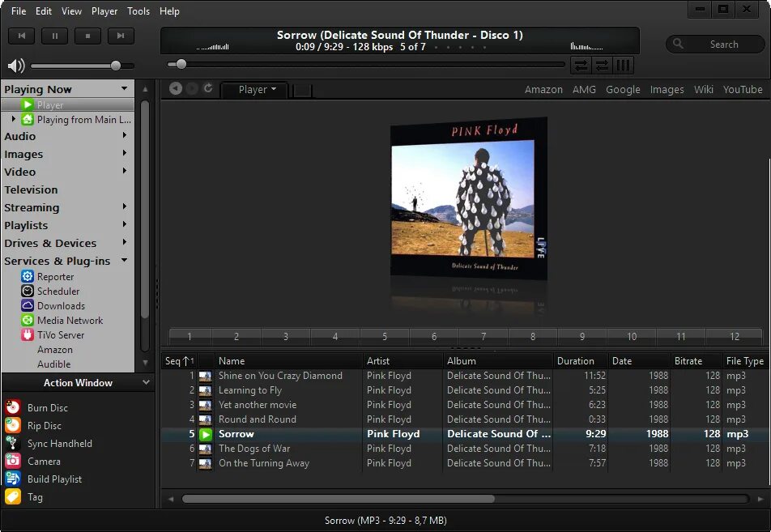Expand the Playlists section
This screenshot has height=532, width=771.
pos(125,224)
